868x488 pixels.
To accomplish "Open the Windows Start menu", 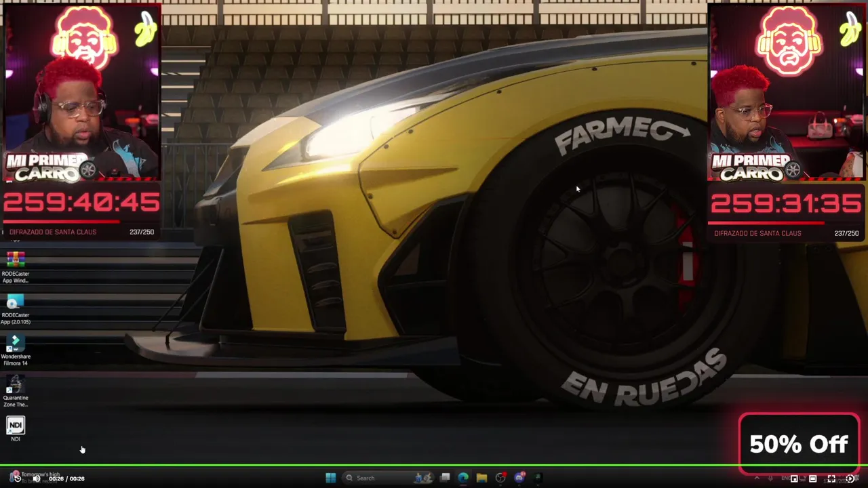I will click(330, 478).
